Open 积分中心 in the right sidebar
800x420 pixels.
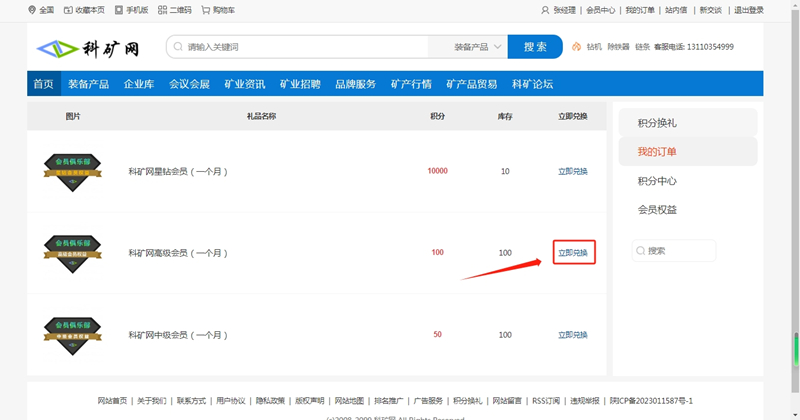click(x=657, y=181)
